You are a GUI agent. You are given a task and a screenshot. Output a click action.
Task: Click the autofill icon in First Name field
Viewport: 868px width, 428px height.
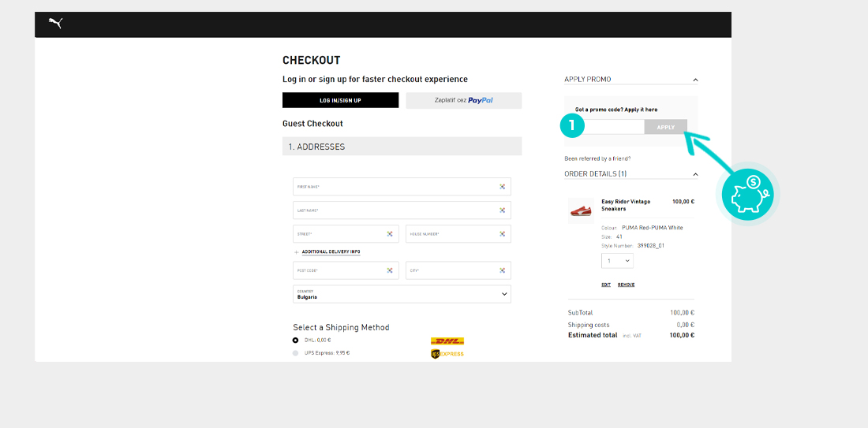tap(502, 187)
